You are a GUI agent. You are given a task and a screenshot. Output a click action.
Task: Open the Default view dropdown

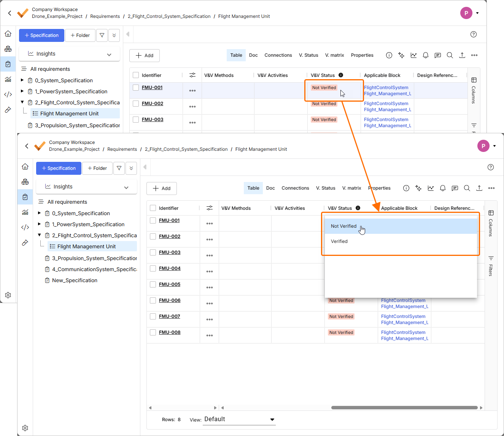click(239, 419)
